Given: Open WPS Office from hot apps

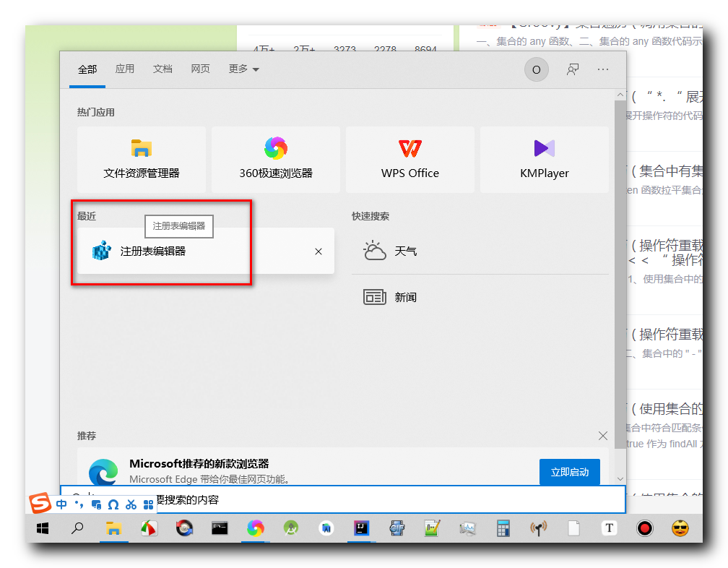Looking at the screenshot, I should pyautogui.click(x=409, y=159).
